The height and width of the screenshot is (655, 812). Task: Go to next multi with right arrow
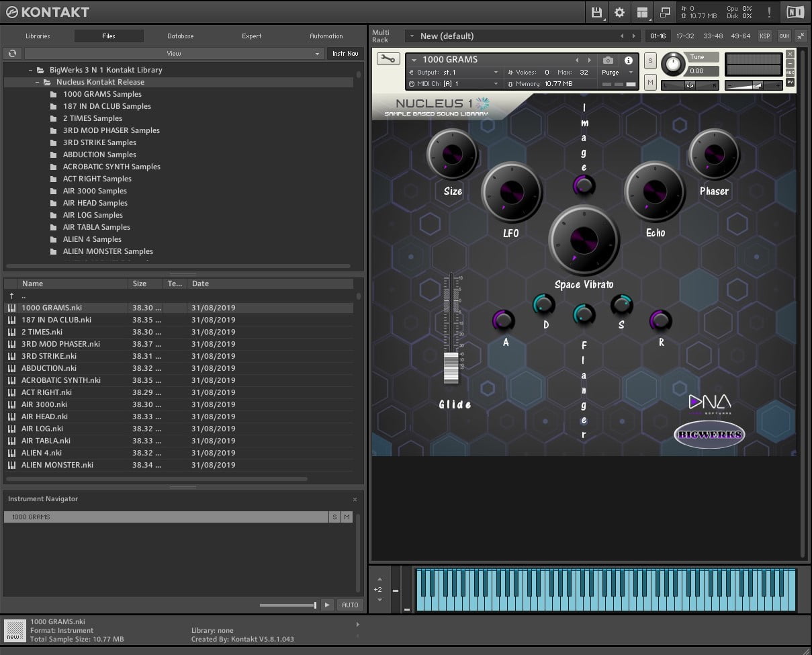click(633, 36)
